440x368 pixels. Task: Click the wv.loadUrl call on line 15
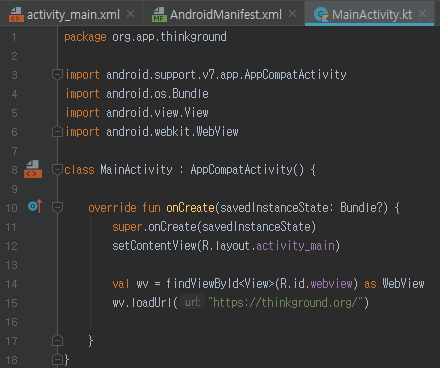pyautogui.click(x=143, y=303)
